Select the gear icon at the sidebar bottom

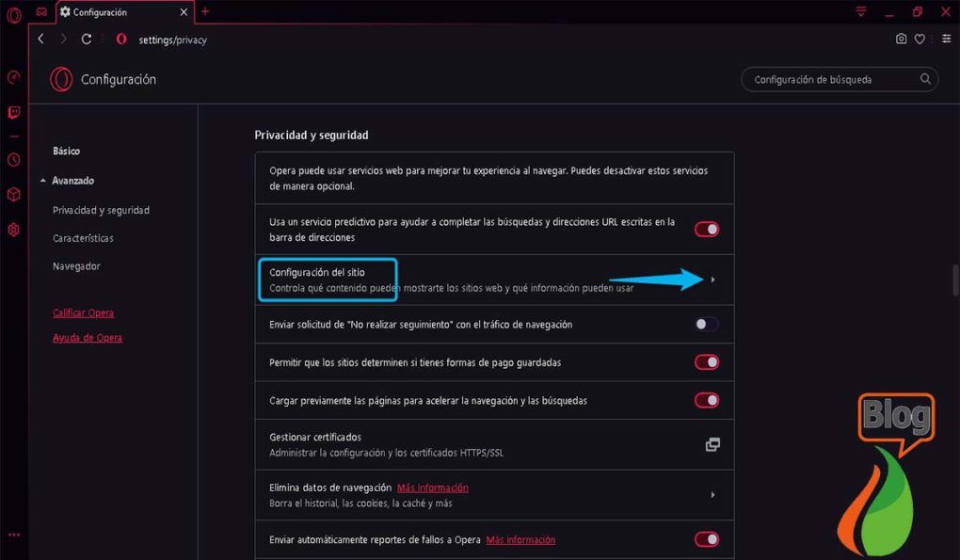tap(12, 229)
